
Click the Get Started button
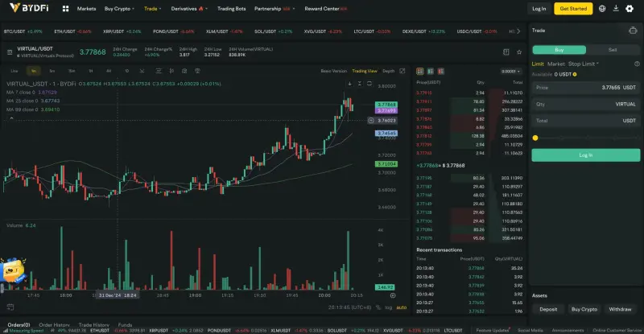click(572, 8)
